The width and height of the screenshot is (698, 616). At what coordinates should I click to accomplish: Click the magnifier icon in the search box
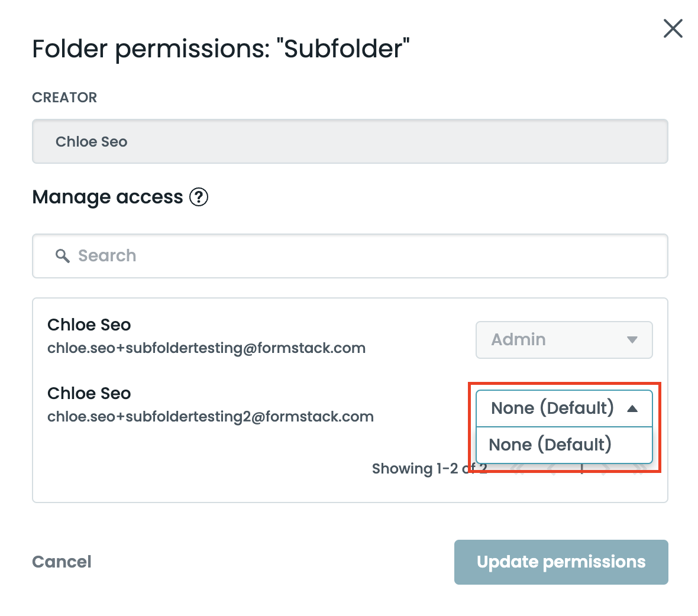pyautogui.click(x=62, y=256)
